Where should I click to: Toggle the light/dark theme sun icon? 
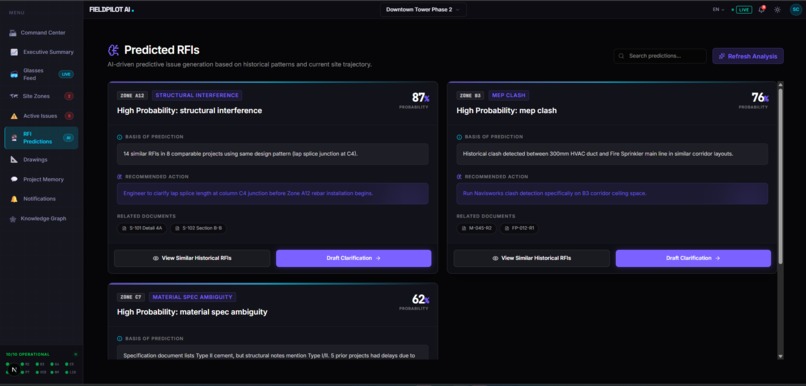pyautogui.click(x=777, y=10)
